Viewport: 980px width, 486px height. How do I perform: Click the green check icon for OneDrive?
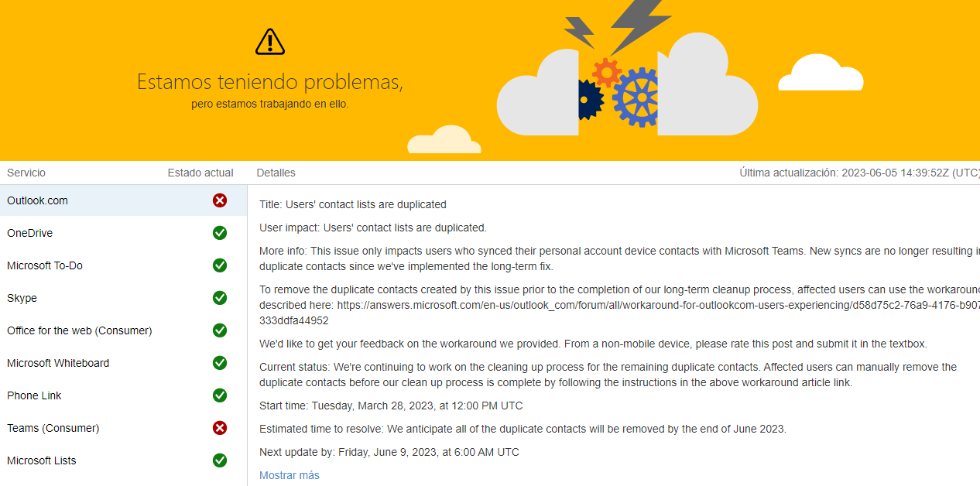point(220,233)
